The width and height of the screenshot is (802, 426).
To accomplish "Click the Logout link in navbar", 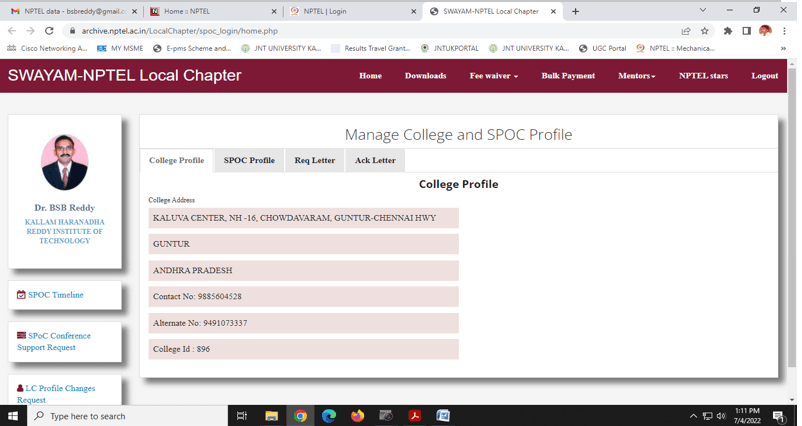I will (x=764, y=76).
